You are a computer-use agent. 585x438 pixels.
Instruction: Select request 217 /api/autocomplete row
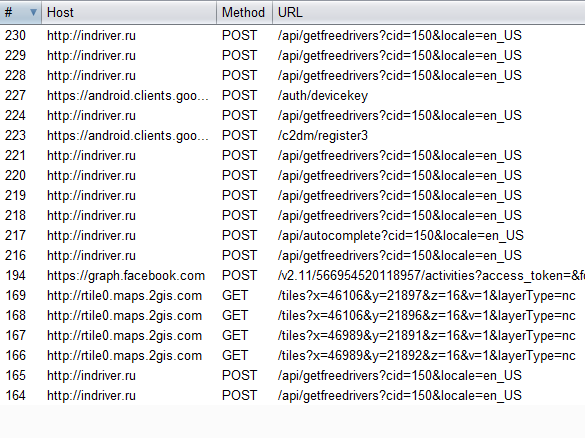coord(292,235)
